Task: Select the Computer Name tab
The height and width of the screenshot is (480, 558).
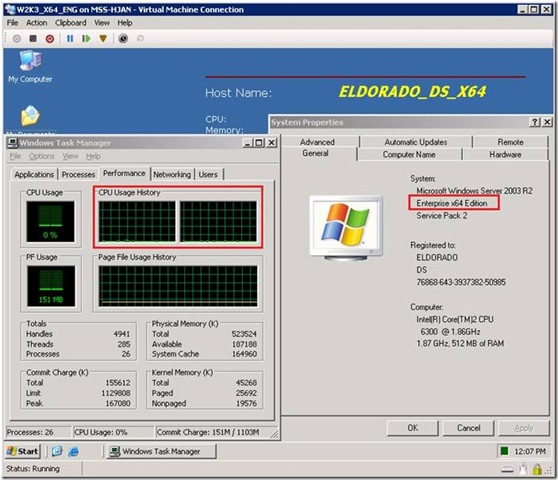Action: click(x=409, y=154)
